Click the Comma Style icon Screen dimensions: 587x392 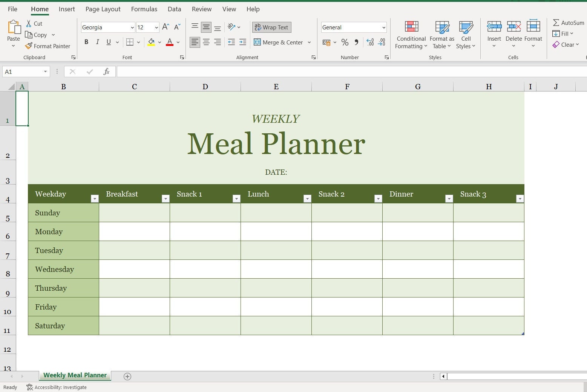pos(356,42)
